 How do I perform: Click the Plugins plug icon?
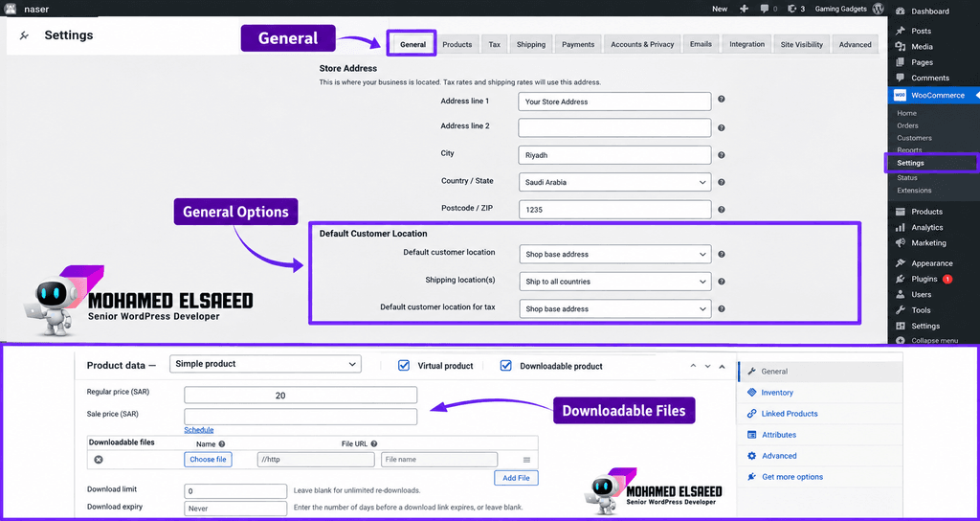point(900,279)
